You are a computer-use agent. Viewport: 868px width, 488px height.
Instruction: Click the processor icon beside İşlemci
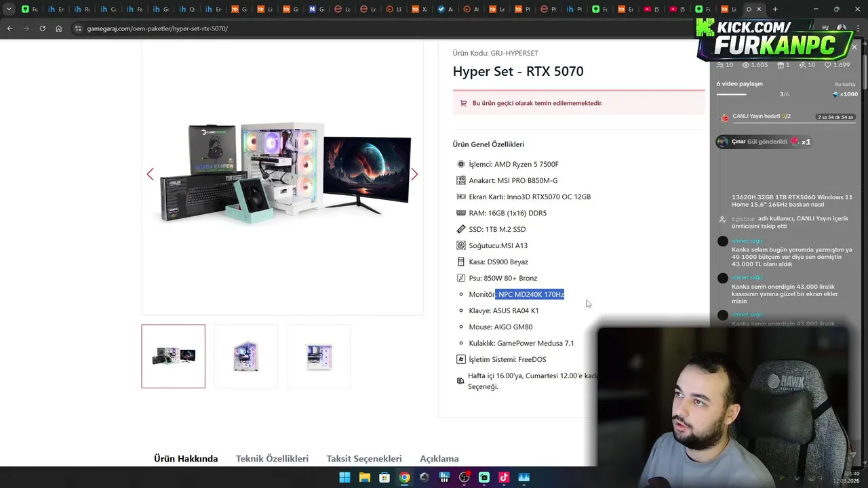pos(461,164)
